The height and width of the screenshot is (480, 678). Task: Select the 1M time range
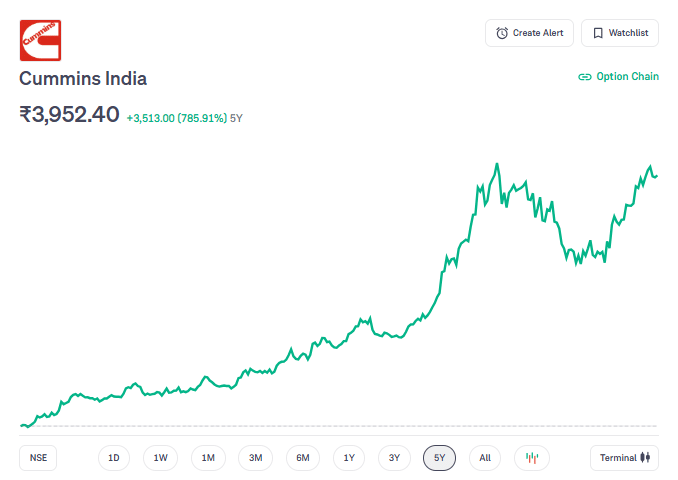(x=208, y=458)
